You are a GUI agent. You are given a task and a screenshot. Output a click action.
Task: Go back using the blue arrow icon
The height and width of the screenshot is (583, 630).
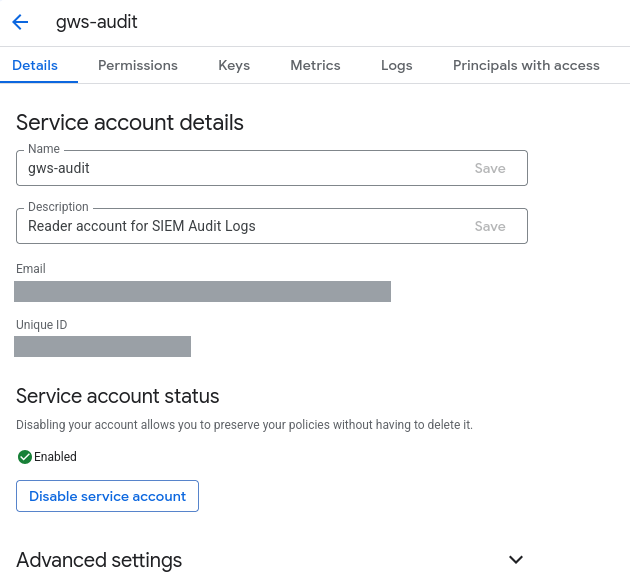point(20,22)
